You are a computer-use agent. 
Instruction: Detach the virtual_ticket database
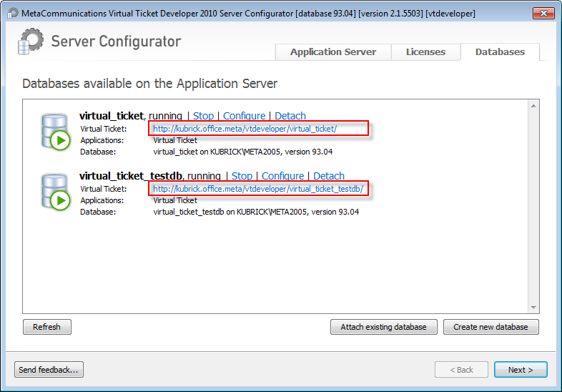pos(290,116)
